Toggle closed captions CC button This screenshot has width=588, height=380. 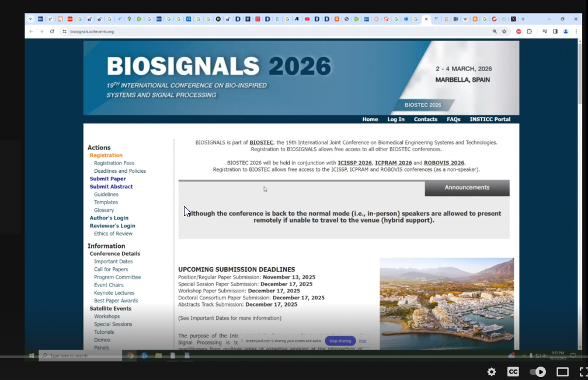pos(513,372)
